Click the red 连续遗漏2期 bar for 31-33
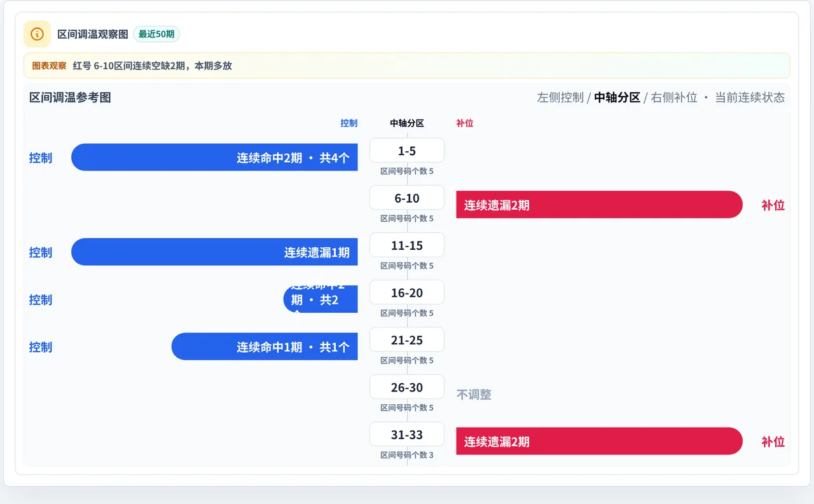The width and height of the screenshot is (814, 504). click(599, 442)
